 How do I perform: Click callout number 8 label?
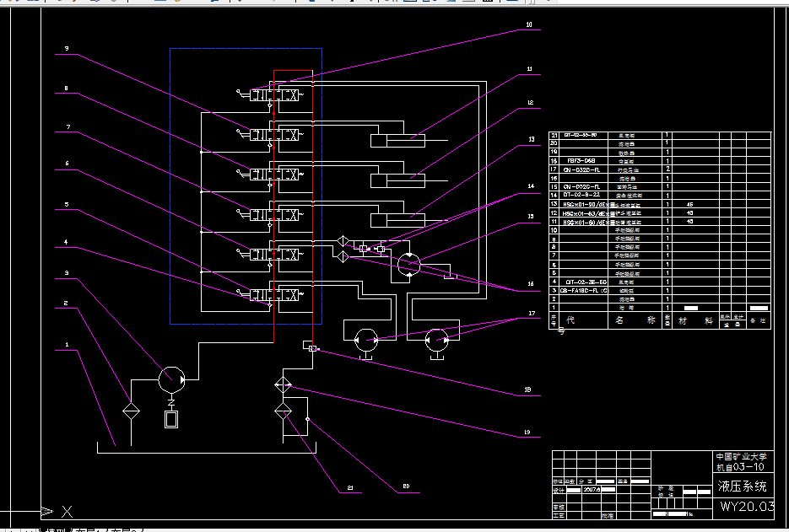[66, 89]
